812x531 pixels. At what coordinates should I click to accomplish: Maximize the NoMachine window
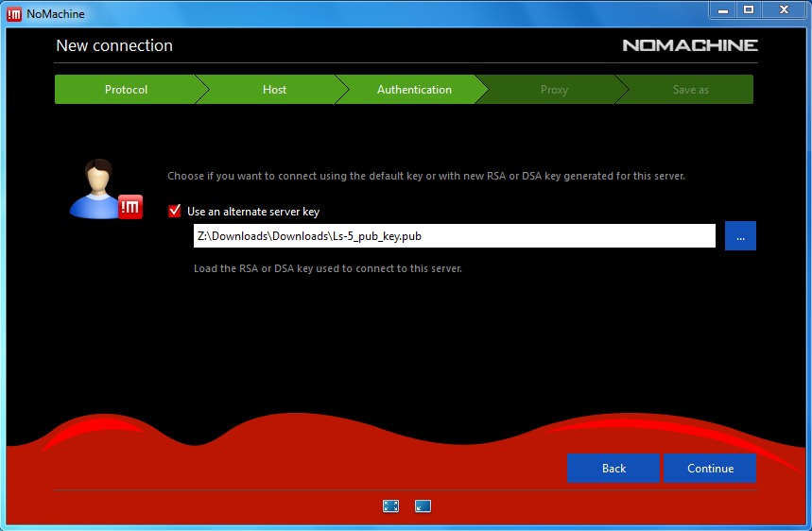coord(749,9)
